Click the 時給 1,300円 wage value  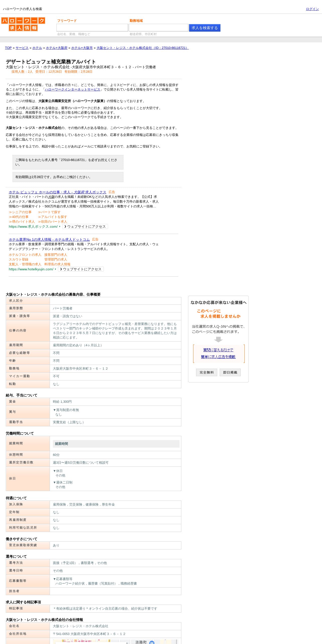62,402
